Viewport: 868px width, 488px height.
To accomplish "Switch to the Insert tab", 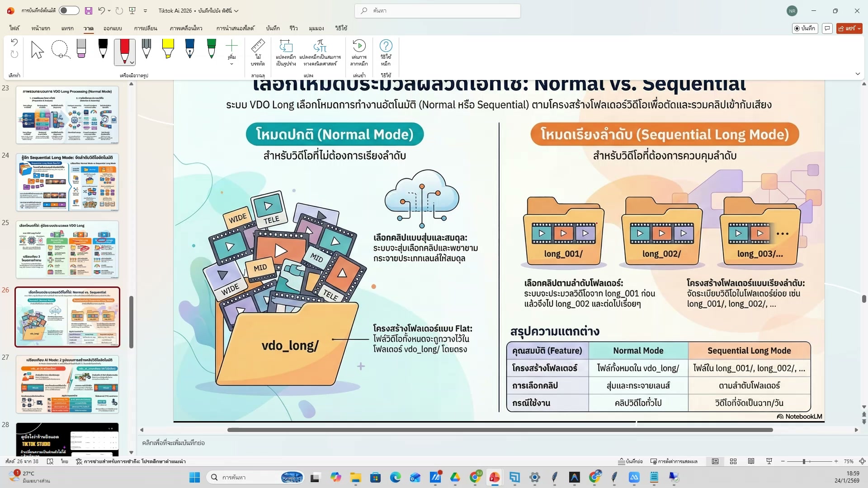I will [x=67, y=28].
